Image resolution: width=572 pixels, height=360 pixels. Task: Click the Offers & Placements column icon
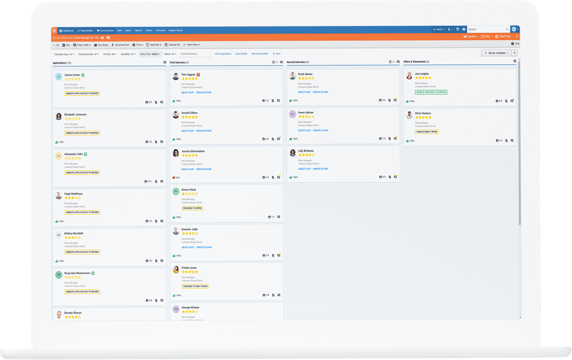pos(514,61)
